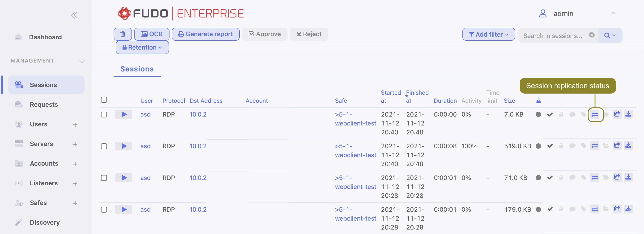The image size is (644, 234).
Task: Open Users in the sidebar
Action: pyautogui.click(x=38, y=124)
